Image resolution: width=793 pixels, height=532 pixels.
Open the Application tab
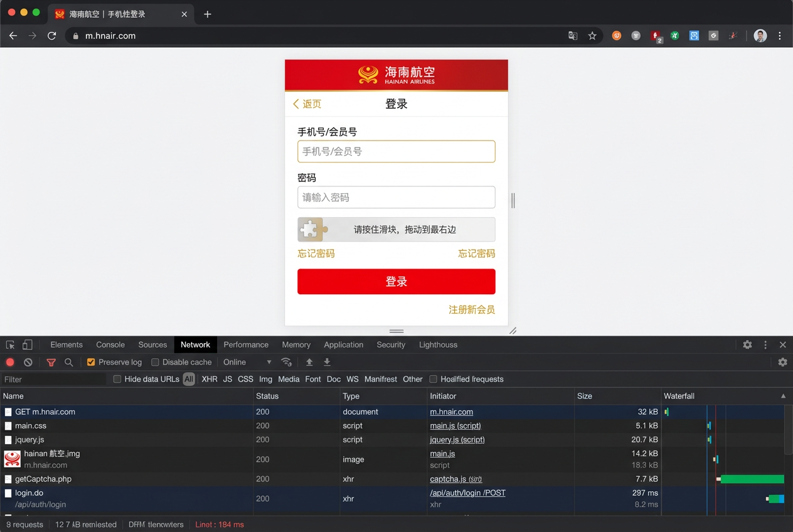[x=343, y=345]
